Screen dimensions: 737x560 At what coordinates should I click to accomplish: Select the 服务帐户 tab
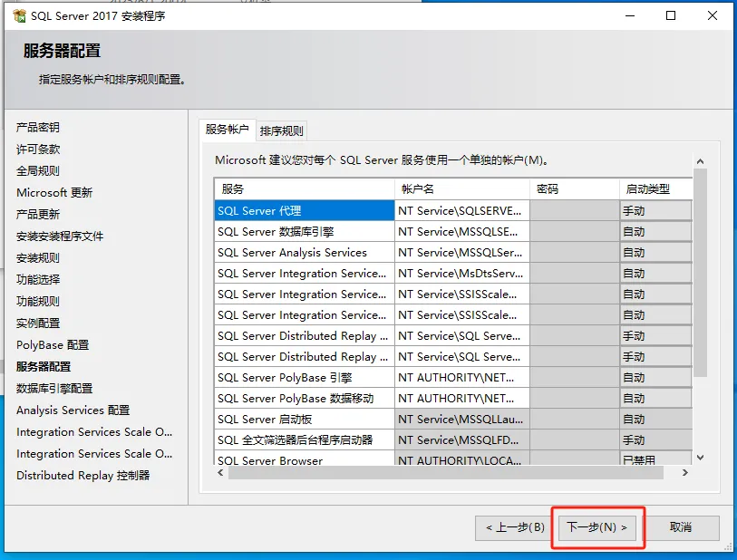pos(227,130)
